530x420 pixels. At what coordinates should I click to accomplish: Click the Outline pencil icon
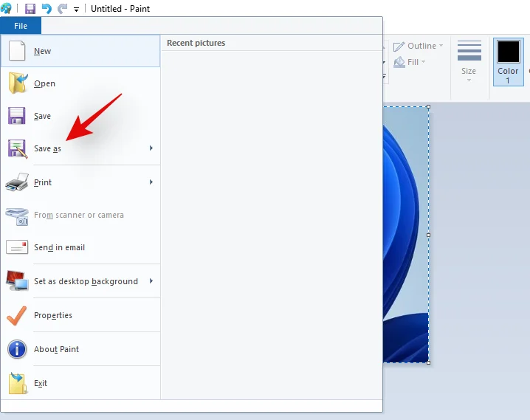(x=399, y=47)
